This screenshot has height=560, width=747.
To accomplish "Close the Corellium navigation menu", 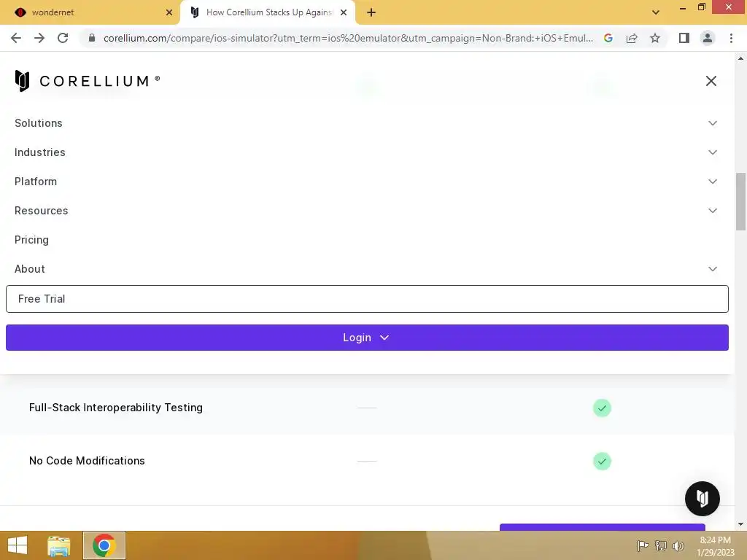I will [711, 81].
